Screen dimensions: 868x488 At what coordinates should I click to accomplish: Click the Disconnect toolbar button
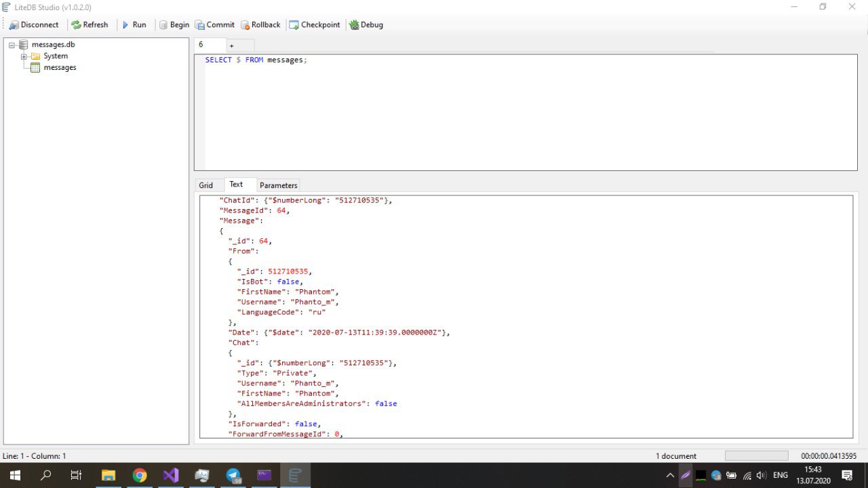coord(34,24)
